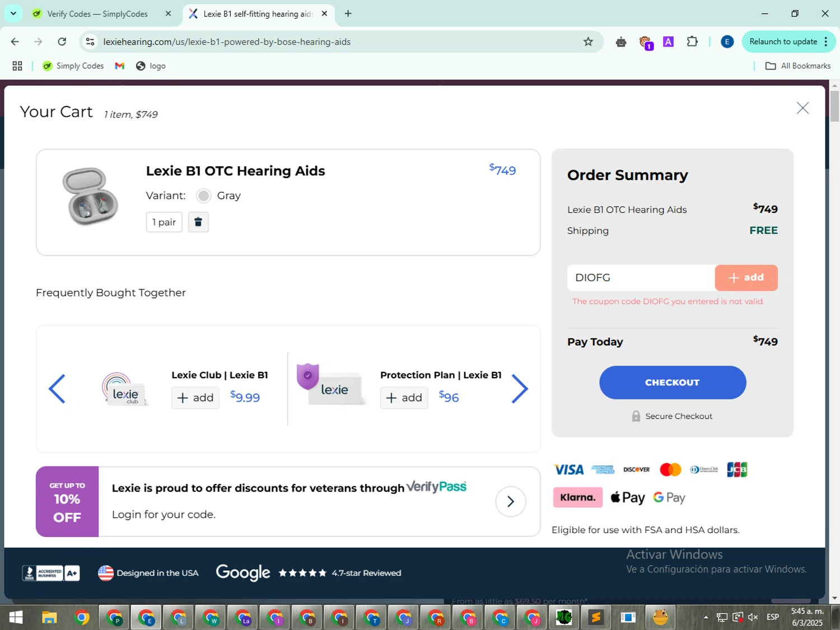Click the Google Pay logo
This screenshot has height=630, width=840.
pyautogui.click(x=669, y=497)
